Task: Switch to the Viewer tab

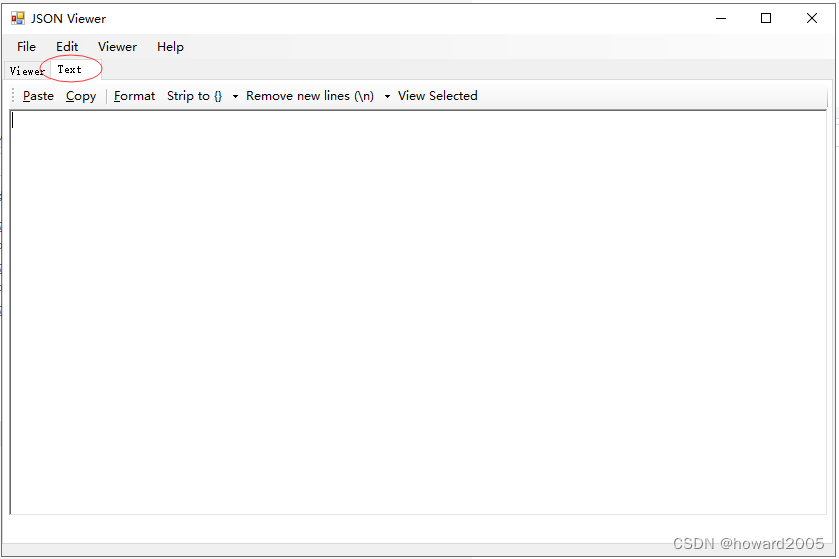Action: pyautogui.click(x=27, y=71)
